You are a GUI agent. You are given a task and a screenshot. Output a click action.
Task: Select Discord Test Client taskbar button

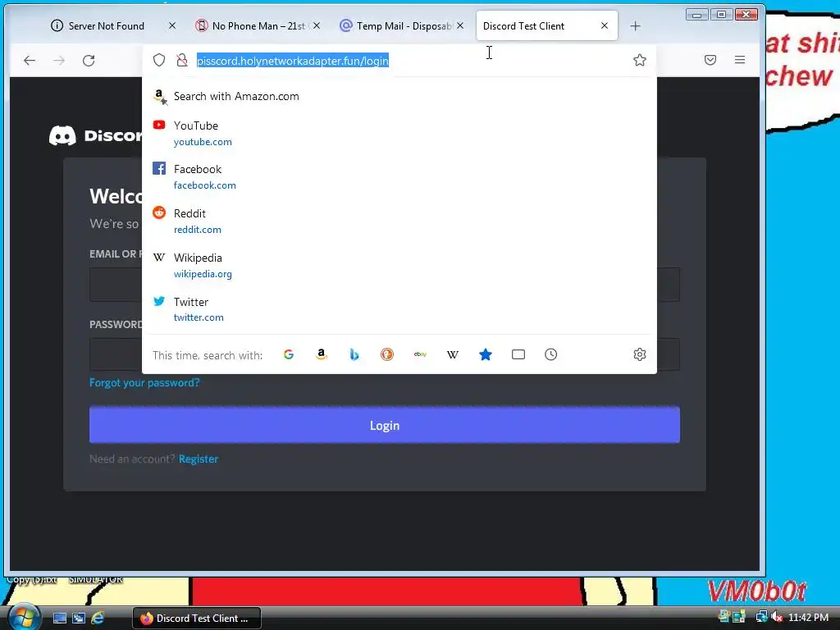[197, 619]
